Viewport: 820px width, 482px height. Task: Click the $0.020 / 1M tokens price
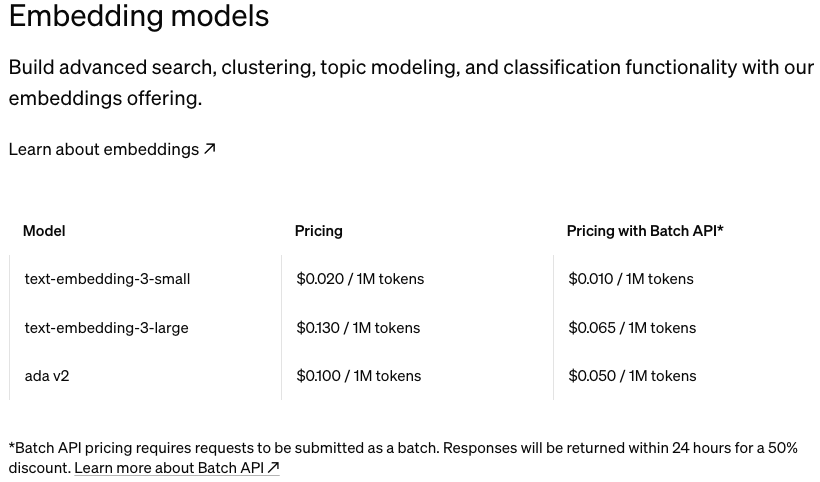(360, 279)
